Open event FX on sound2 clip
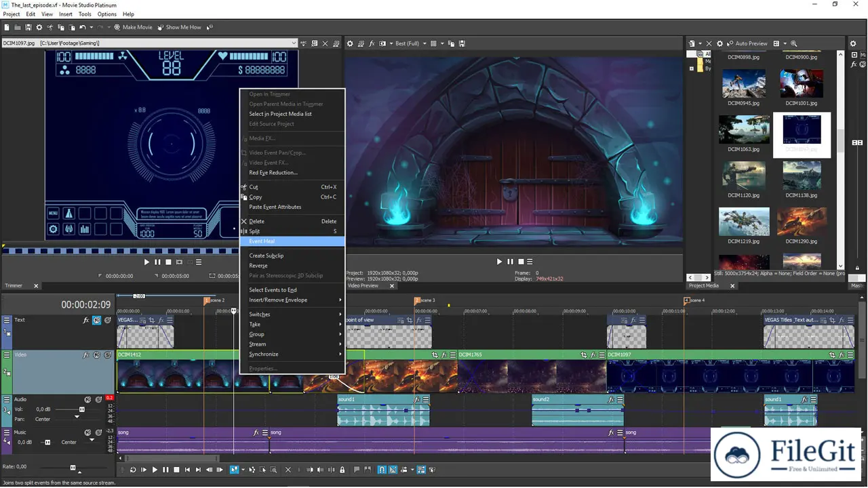The image size is (868, 488). [612, 400]
